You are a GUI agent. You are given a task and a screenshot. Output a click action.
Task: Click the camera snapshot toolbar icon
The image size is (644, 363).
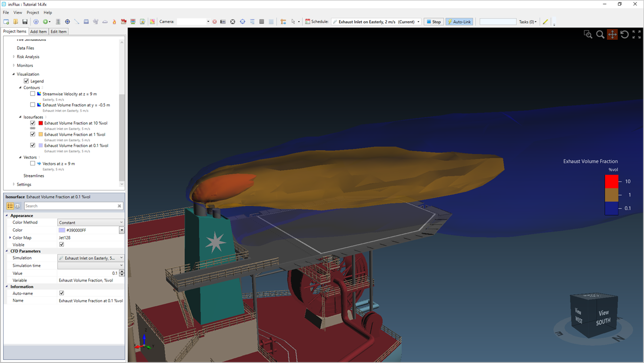click(x=223, y=22)
